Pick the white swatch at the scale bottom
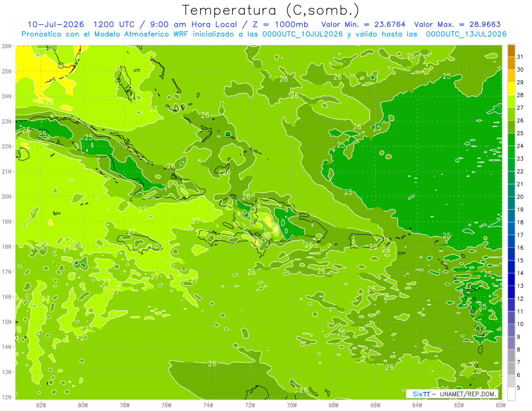This screenshot has height=411, width=532. click(511, 394)
